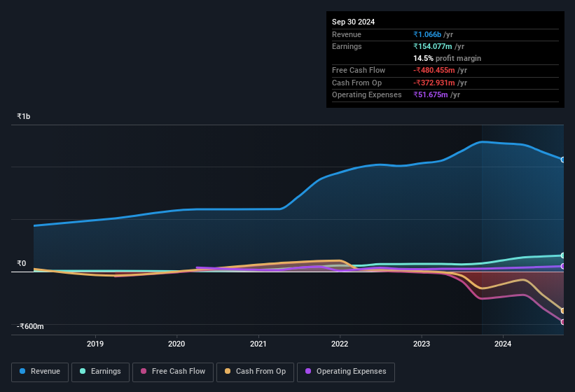Click the Operating Expenses tooltip label
This screenshot has height=392, width=575.
click(x=367, y=94)
